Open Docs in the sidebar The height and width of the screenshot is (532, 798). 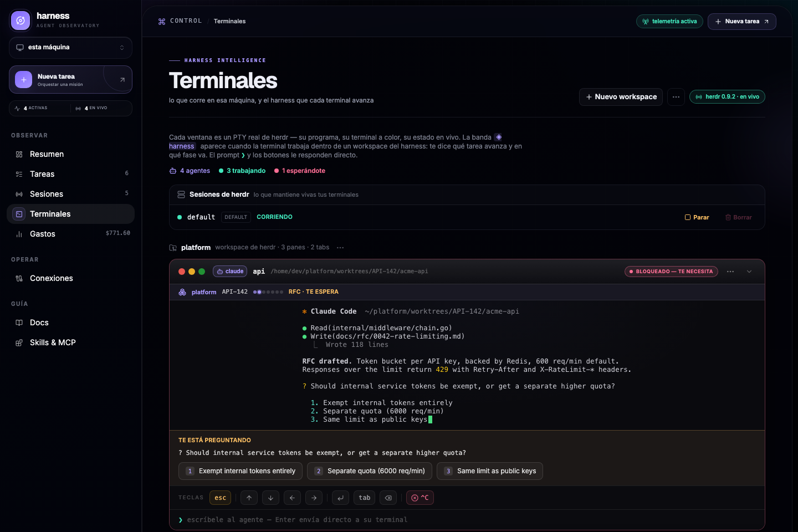pos(70,323)
